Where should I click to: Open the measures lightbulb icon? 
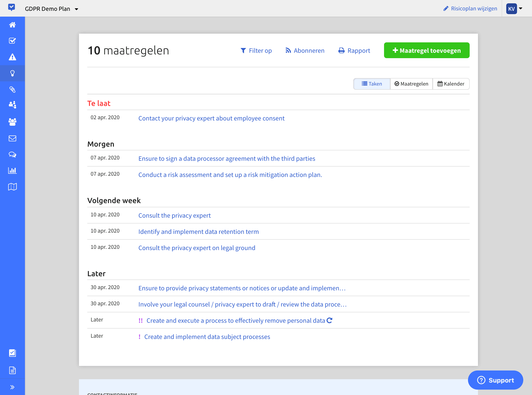coord(12,73)
